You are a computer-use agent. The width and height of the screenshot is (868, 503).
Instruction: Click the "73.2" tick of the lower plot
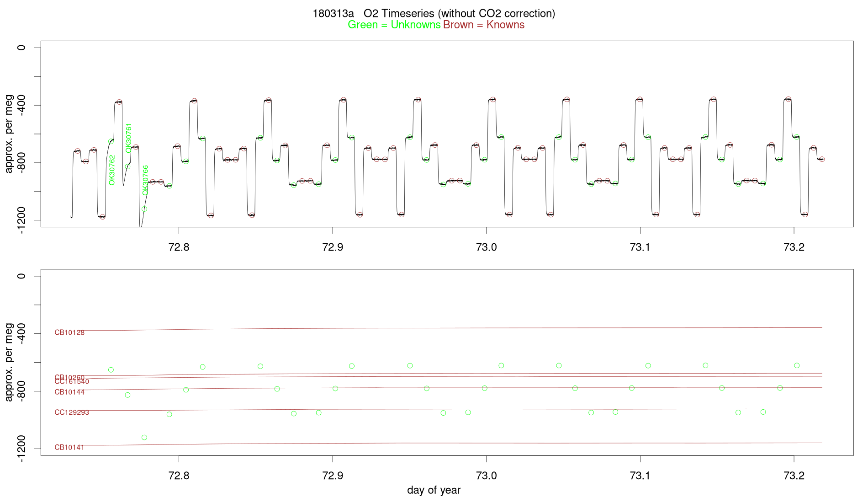point(794,476)
